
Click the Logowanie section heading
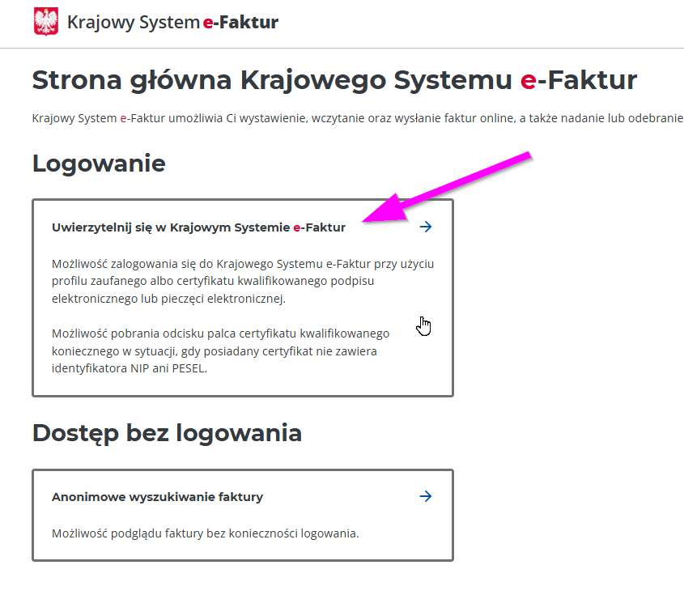click(x=99, y=164)
